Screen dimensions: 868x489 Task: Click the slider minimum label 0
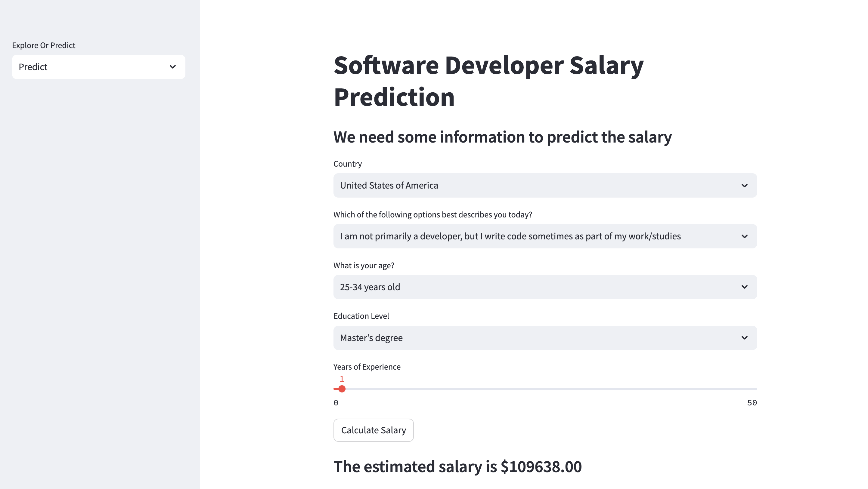pos(336,403)
